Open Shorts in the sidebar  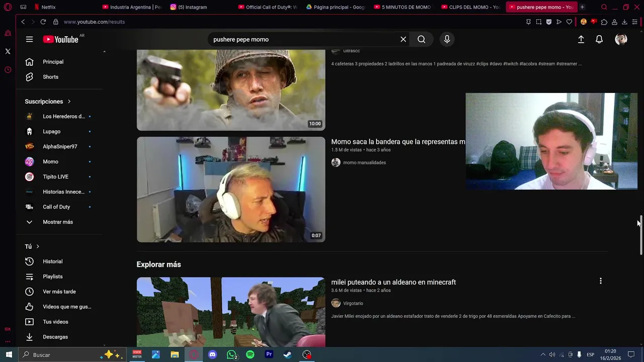coord(60,77)
